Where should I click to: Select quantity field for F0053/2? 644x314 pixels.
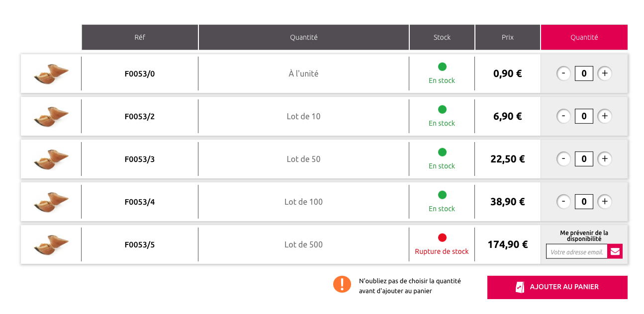584,116
